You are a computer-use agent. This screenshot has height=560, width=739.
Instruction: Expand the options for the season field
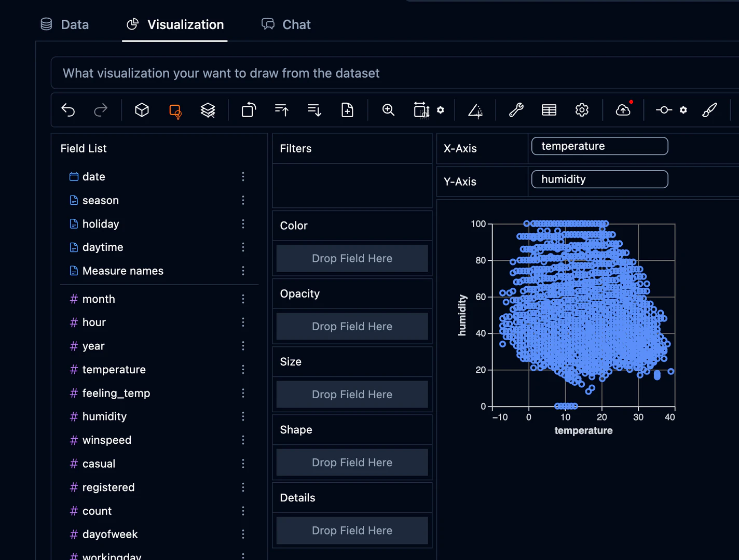(243, 200)
